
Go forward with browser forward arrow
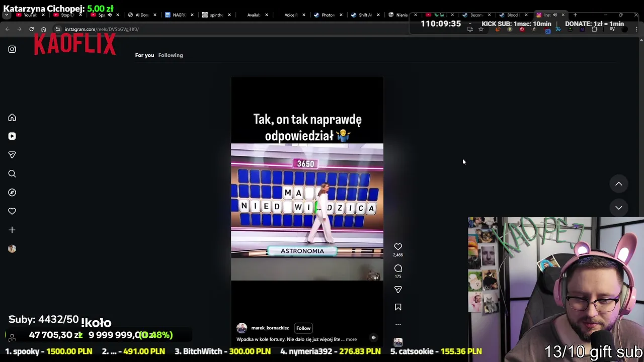19,29
